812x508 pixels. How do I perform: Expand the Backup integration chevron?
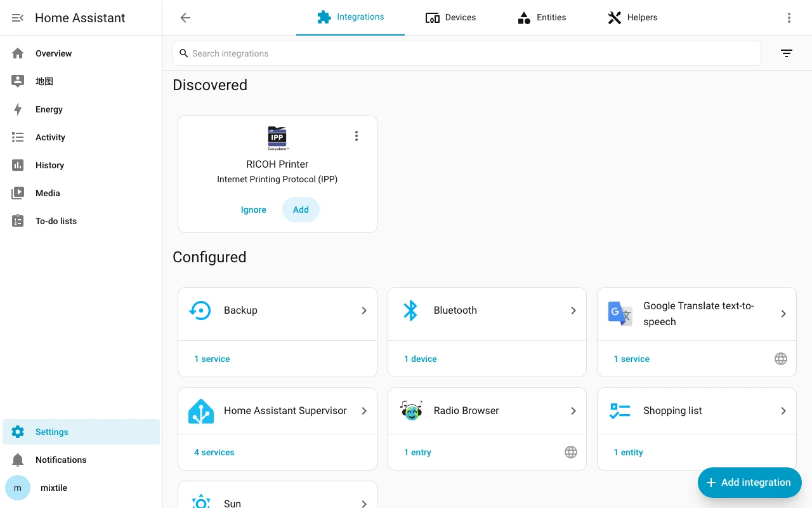[364, 311]
